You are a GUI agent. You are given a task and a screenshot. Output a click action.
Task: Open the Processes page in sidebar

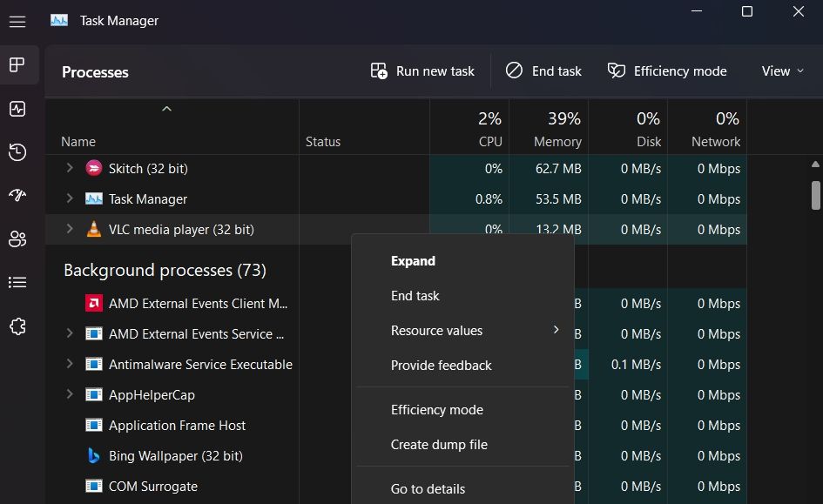[x=17, y=65]
